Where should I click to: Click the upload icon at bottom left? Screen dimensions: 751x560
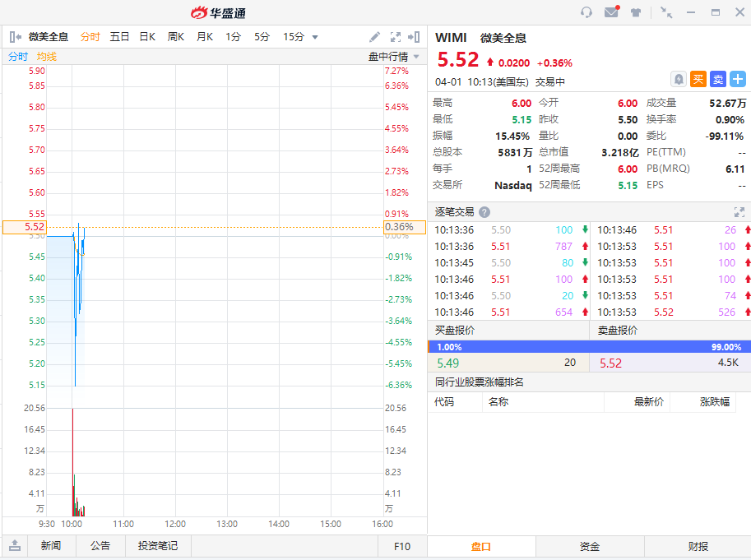click(x=15, y=546)
